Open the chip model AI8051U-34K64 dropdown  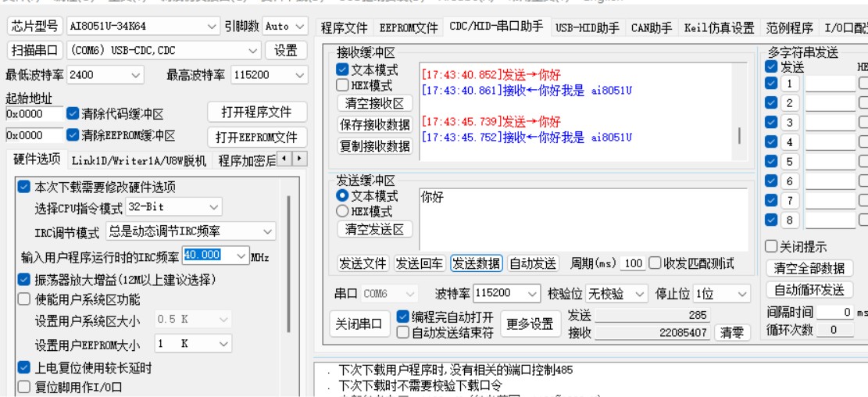tap(143, 26)
